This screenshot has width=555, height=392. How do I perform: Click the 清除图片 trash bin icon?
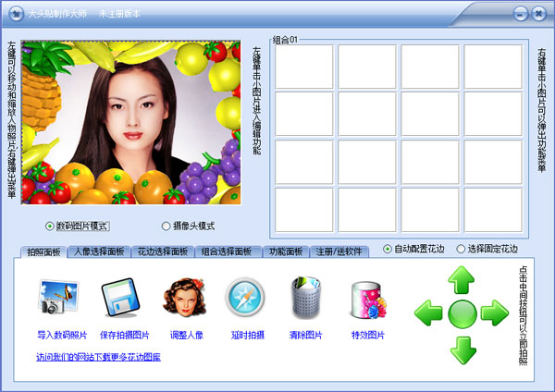[x=307, y=300]
